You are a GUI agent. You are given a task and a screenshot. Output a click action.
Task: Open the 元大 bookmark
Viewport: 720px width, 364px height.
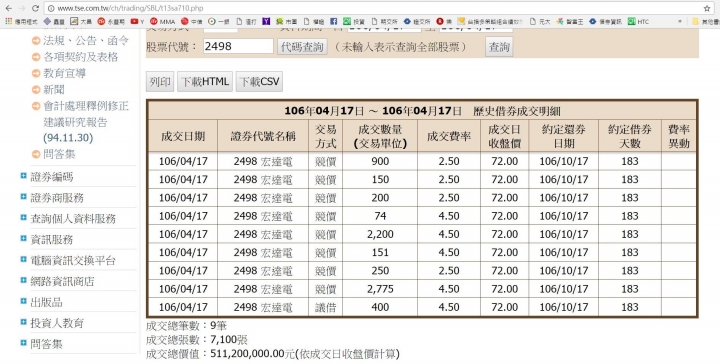pyautogui.click(x=540, y=21)
